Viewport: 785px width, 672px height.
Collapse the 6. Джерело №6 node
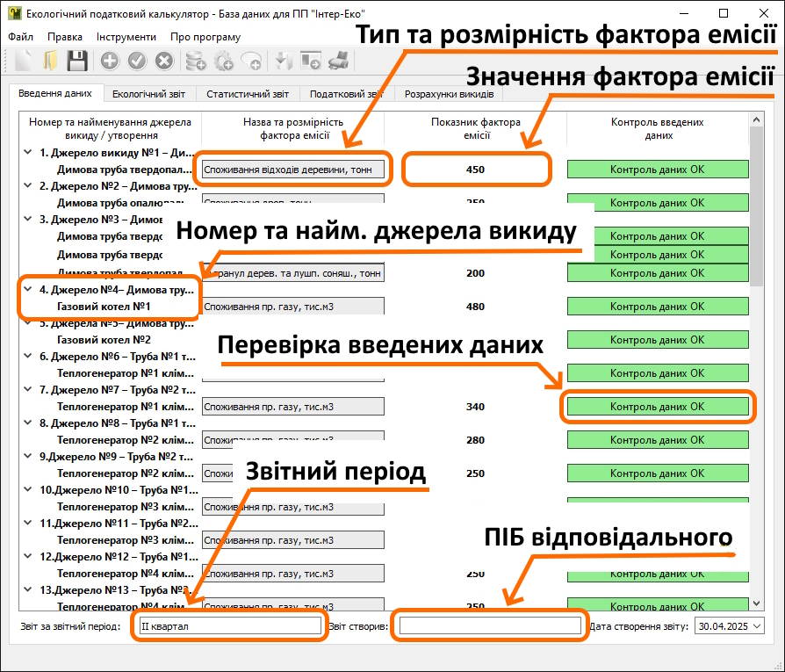click(28, 356)
